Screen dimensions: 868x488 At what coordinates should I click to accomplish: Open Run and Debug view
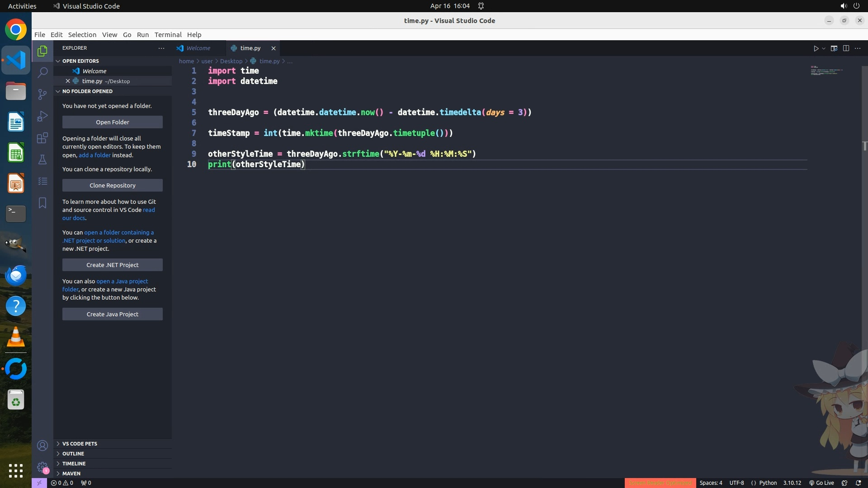click(x=42, y=116)
